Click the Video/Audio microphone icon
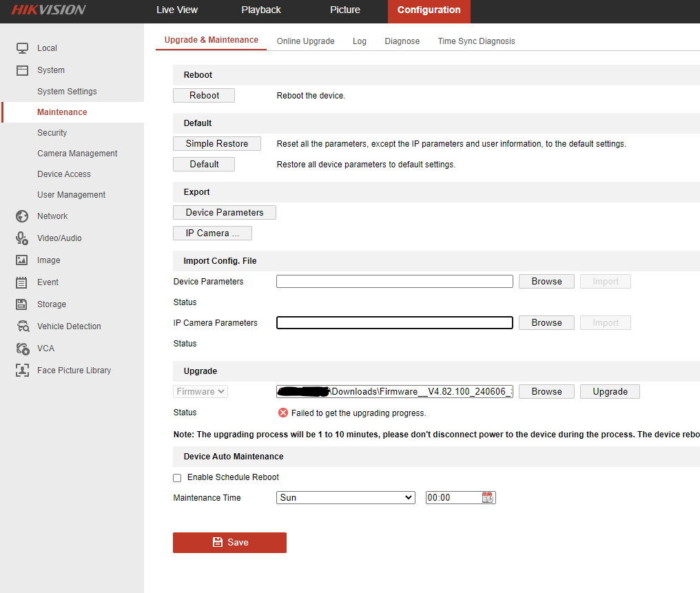This screenshot has width=700, height=593. tap(22, 238)
